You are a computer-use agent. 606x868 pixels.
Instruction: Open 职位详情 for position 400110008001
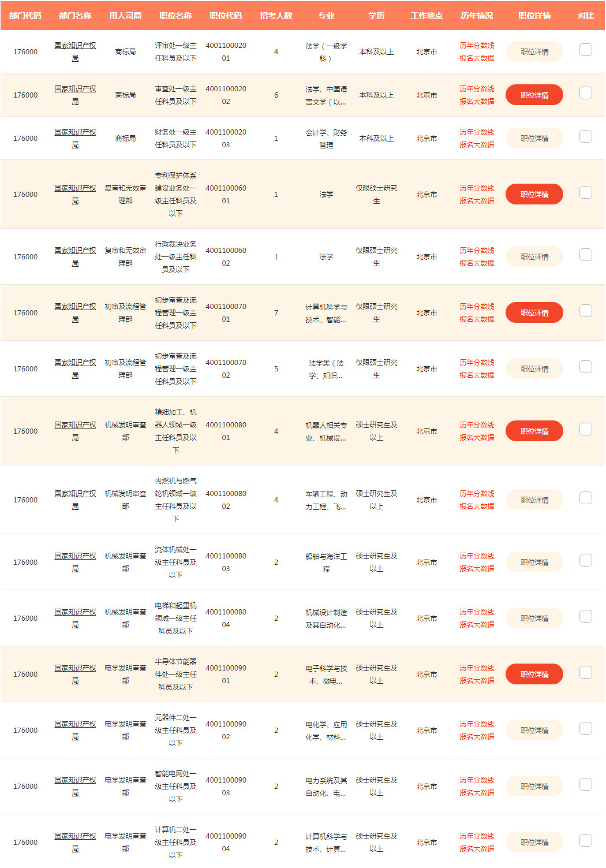coord(534,431)
